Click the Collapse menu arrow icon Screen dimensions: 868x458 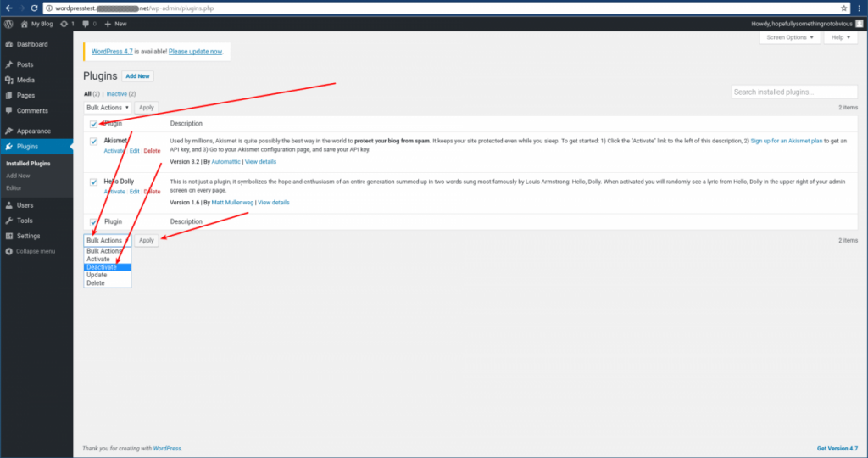coord(8,251)
